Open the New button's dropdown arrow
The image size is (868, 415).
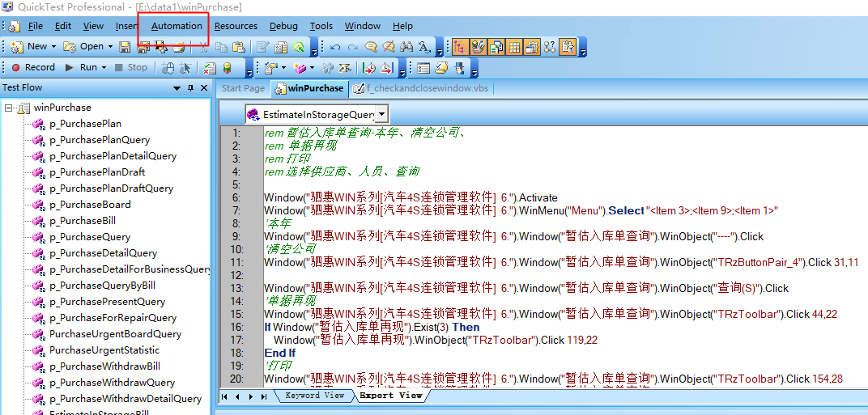[54, 46]
